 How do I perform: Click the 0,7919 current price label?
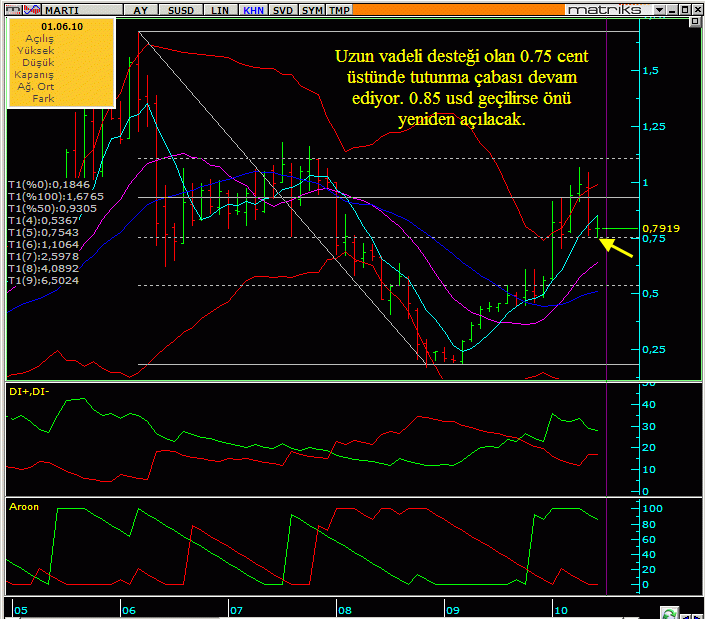(661, 228)
